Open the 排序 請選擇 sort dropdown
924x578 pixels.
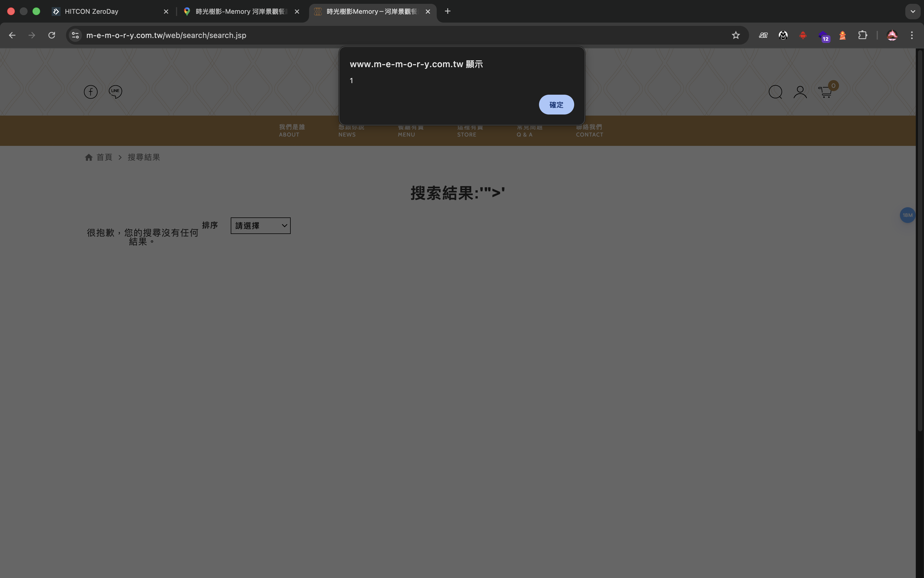pyautogui.click(x=260, y=225)
